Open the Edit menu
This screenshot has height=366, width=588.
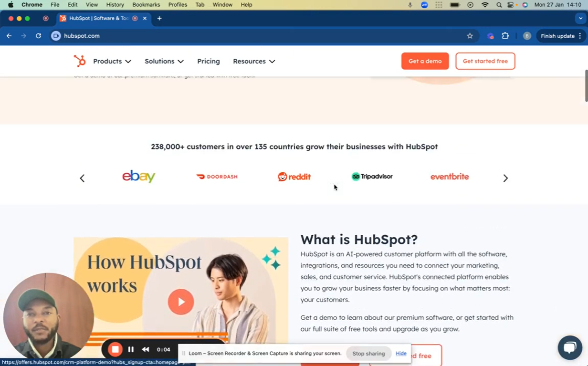73,5
